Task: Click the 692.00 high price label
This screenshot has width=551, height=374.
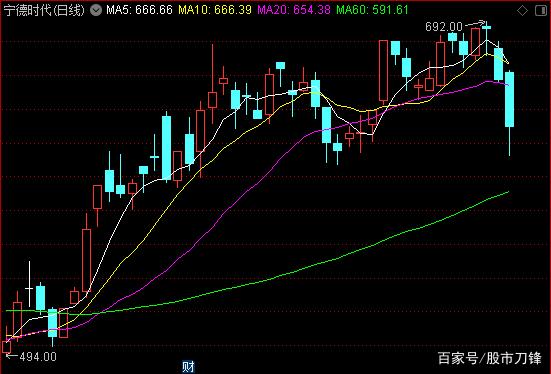Action: [444, 27]
